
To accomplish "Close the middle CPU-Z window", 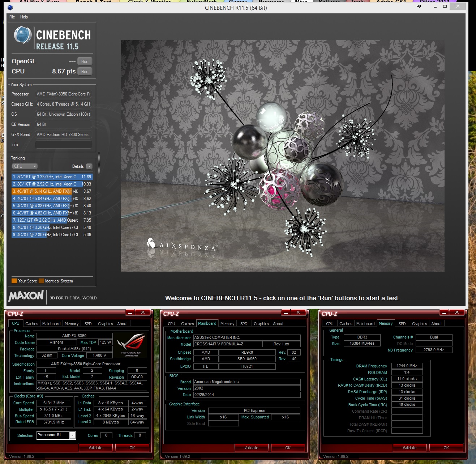I will pos(299,312).
